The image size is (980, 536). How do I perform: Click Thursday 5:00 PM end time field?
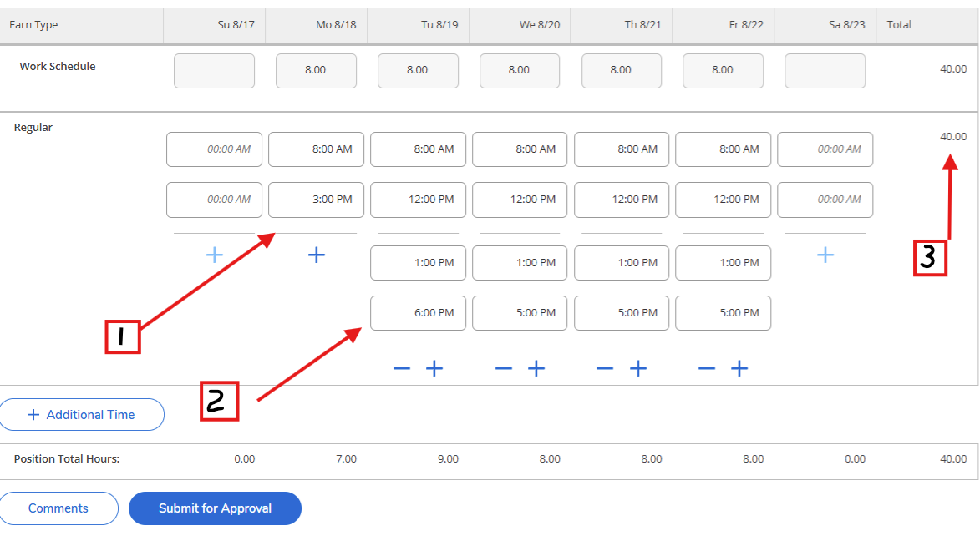(x=622, y=313)
